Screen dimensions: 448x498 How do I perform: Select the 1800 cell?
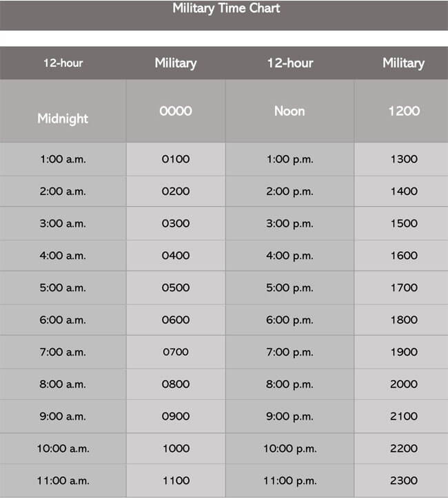tap(403, 320)
